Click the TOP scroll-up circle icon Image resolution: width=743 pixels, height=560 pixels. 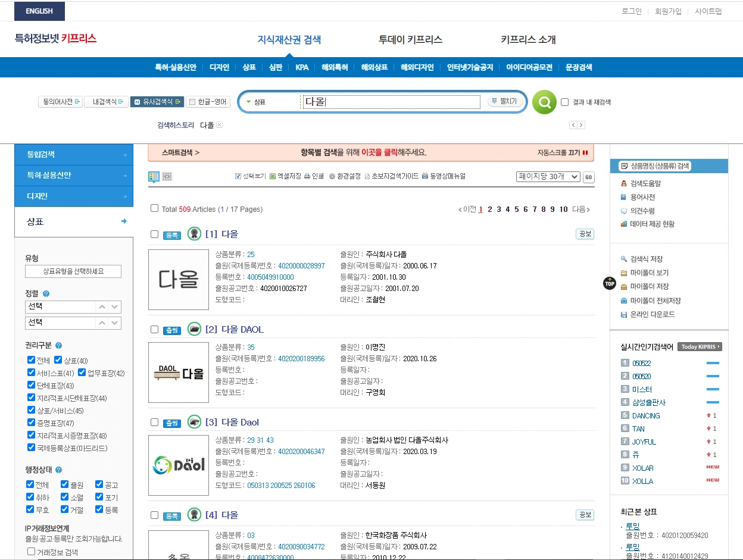pyautogui.click(x=609, y=283)
